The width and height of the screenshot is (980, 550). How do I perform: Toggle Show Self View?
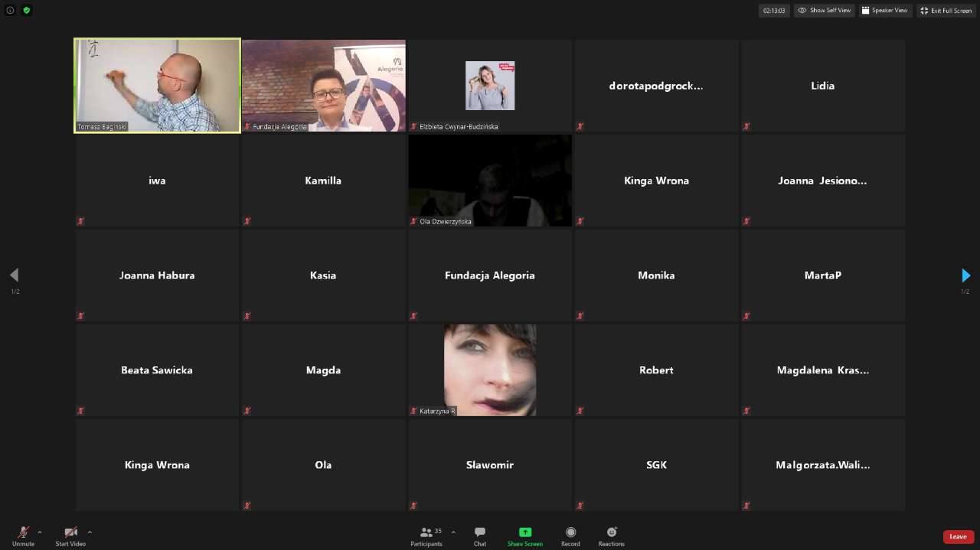pyautogui.click(x=824, y=11)
